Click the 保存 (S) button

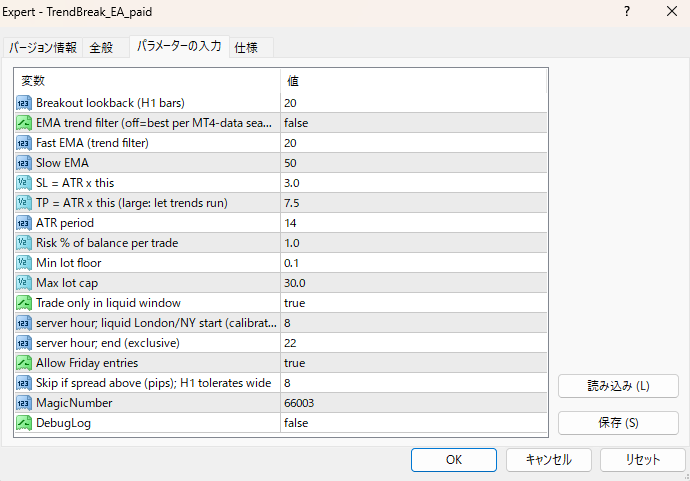click(x=618, y=423)
